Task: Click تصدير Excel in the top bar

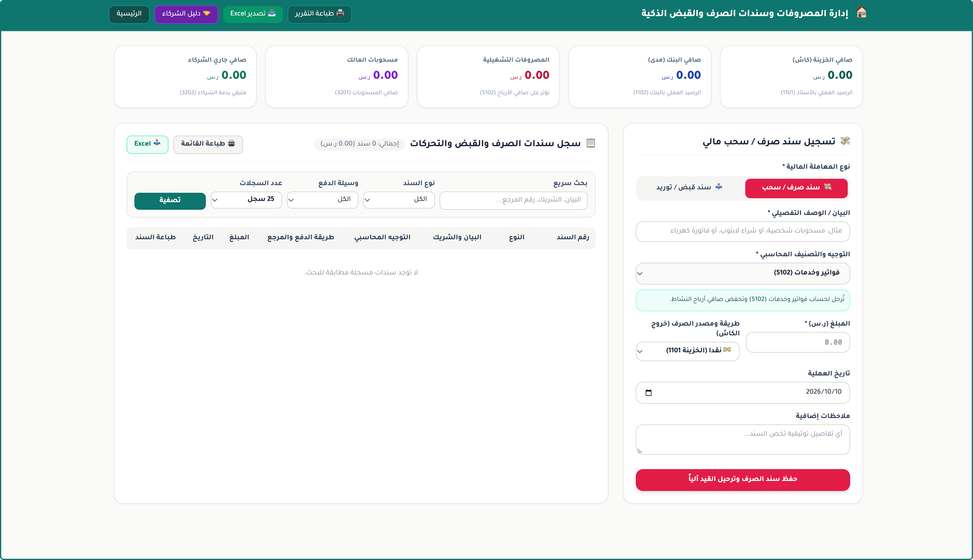Action: pos(253,14)
